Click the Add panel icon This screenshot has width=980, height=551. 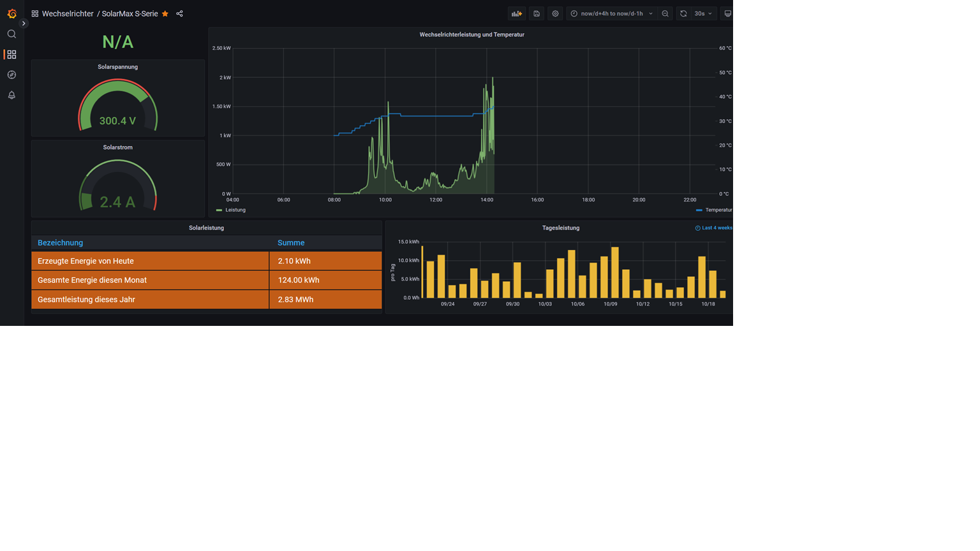pos(517,13)
